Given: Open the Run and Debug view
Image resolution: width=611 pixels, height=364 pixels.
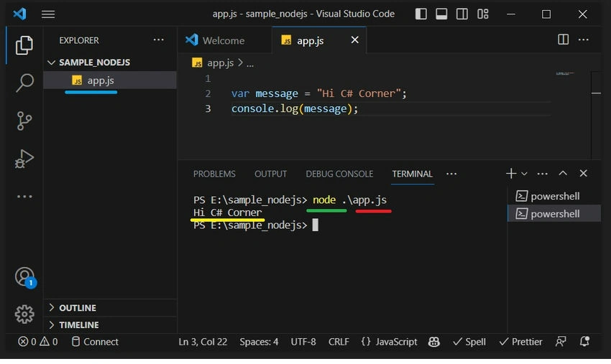Looking at the screenshot, I should click(24, 159).
